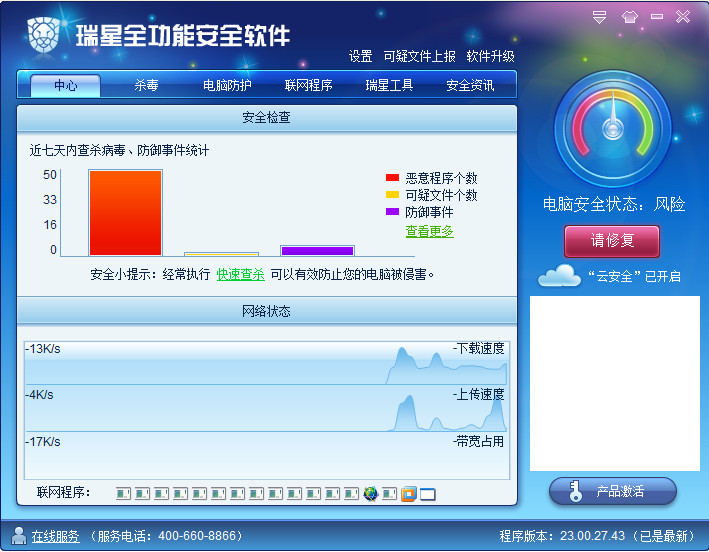Open the skin changer shirt icon

(x=628, y=17)
